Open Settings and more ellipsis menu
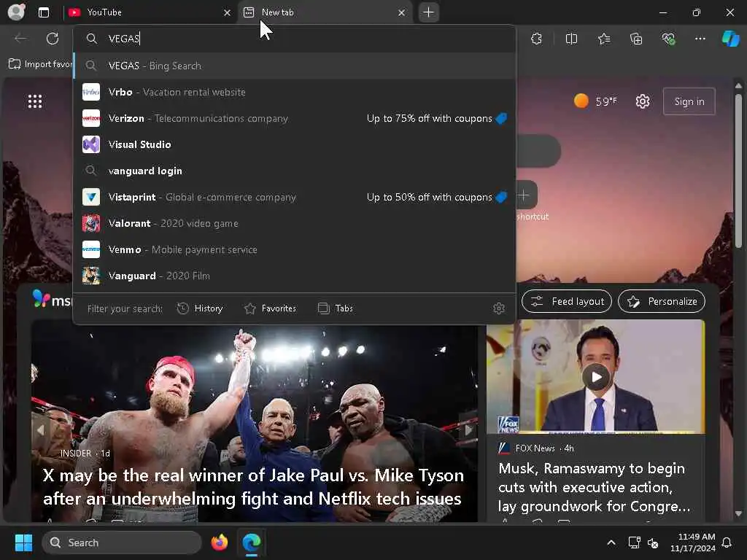This screenshot has width=747, height=560. tap(700, 39)
